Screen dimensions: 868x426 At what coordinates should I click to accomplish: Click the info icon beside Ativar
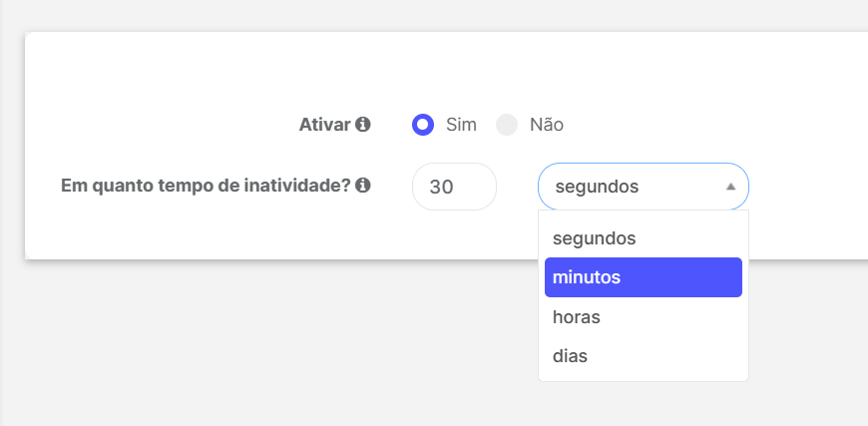[x=362, y=125]
